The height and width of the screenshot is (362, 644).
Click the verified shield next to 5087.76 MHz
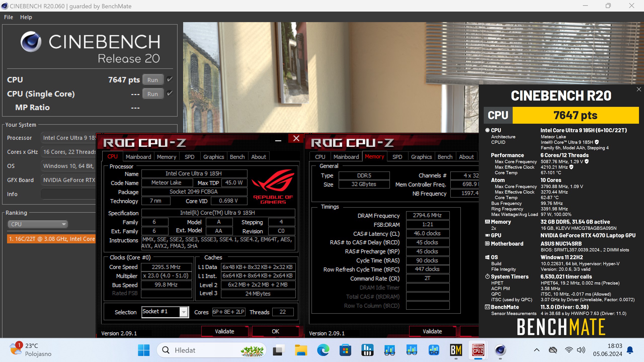click(x=587, y=162)
